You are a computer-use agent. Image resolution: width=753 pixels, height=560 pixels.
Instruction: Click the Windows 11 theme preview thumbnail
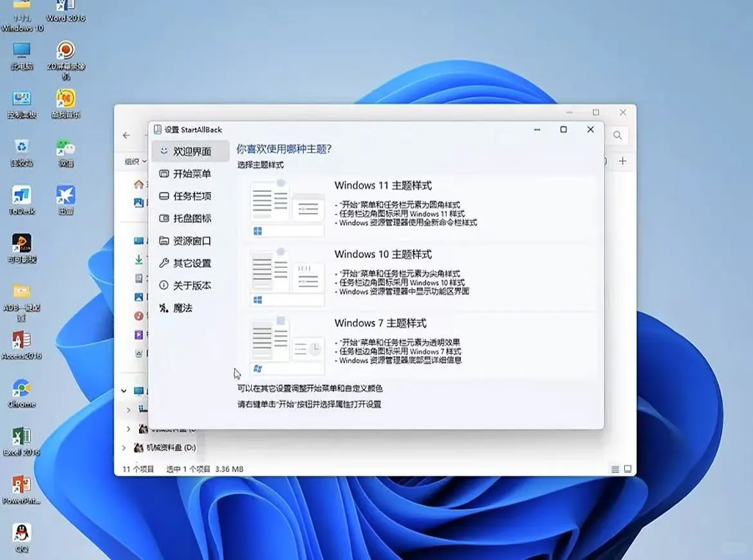point(286,207)
